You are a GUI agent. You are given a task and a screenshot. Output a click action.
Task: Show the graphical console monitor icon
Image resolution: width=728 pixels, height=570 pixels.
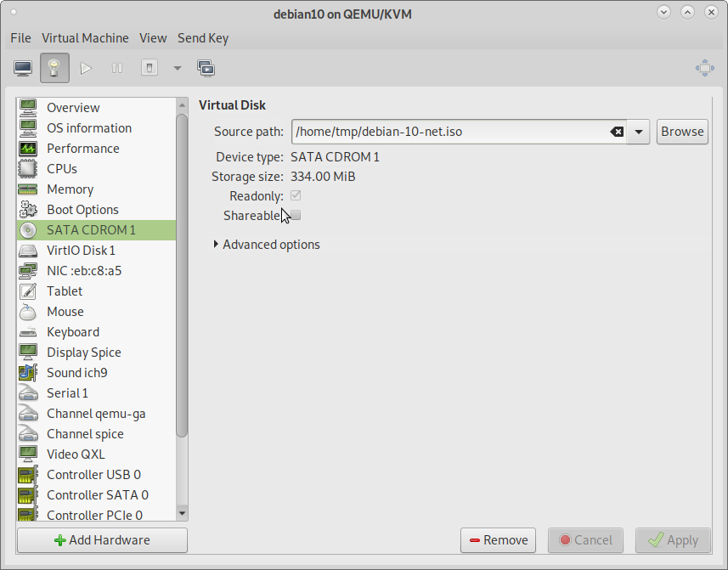click(23, 68)
